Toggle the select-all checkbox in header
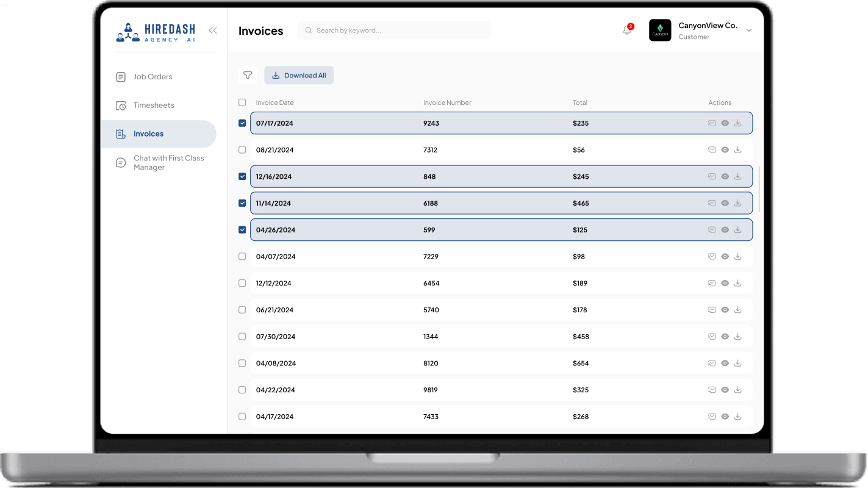The width and height of the screenshot is (868, 488). (242, 102)
